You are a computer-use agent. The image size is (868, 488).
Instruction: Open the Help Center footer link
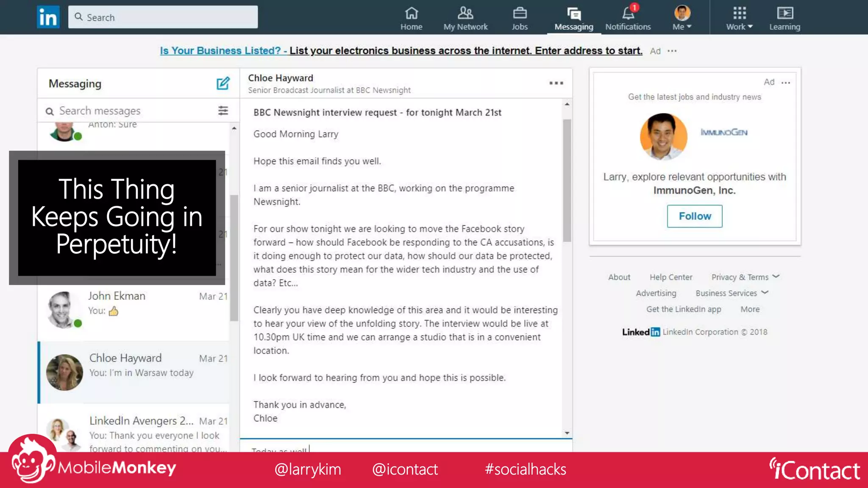click(671, 277)
